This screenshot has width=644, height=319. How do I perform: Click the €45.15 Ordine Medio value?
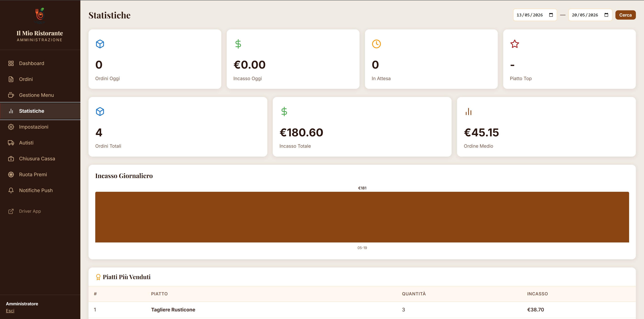pyautogui.click(x=481, y=132)
